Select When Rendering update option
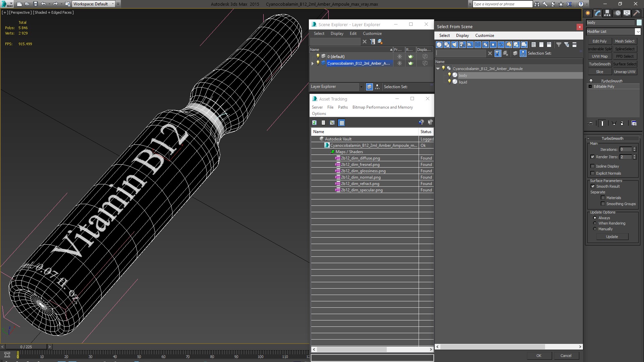Image resolution: width=644 pixels, height=362 pixels. coord(595,223)
